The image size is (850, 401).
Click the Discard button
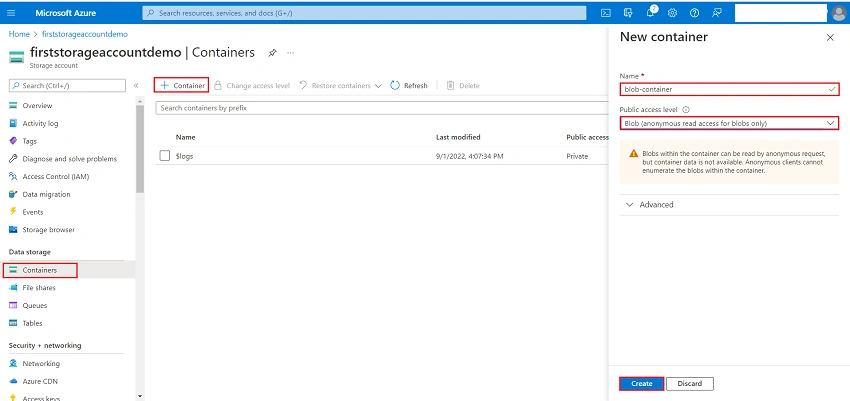pos(690,384)
